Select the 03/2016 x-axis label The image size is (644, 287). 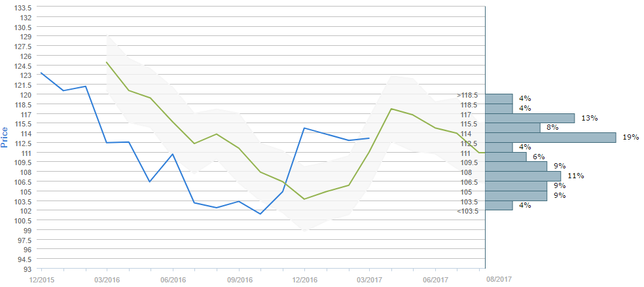pyautogui.click(x=107, y=279)
